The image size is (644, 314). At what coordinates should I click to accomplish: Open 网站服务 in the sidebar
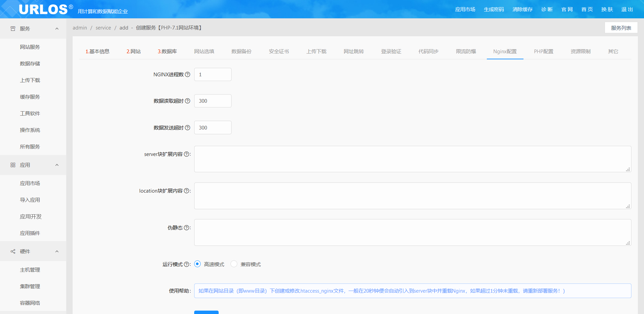coord(30,47)
